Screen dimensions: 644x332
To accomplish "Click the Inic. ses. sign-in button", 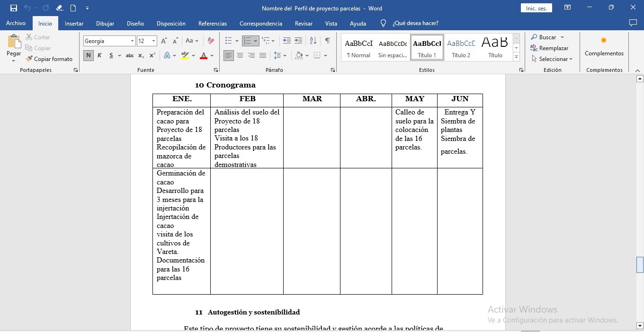I will coord(536,8).
